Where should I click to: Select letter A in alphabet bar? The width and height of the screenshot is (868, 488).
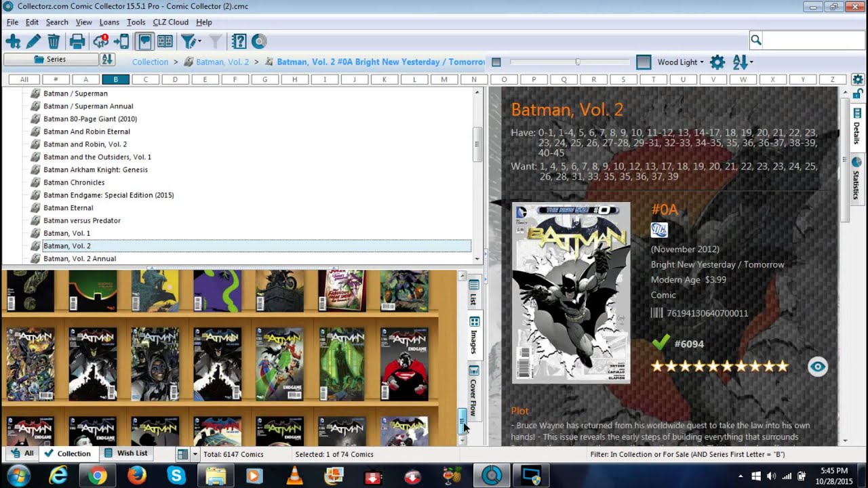coord(85,79)
